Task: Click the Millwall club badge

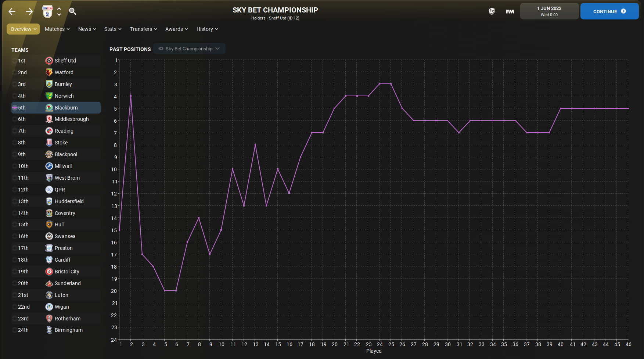Action: 49,166
